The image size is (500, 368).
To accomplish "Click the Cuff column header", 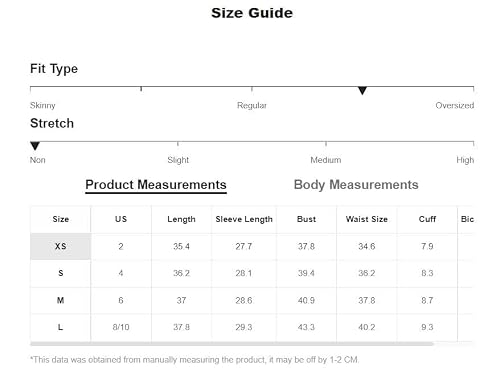I will click(427, 219).
